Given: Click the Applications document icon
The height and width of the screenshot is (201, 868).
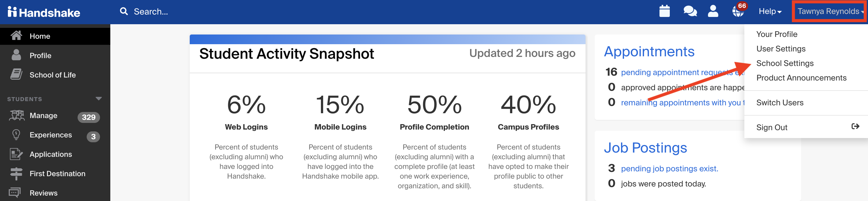Looking at the screenshot, I should point(15,154).
